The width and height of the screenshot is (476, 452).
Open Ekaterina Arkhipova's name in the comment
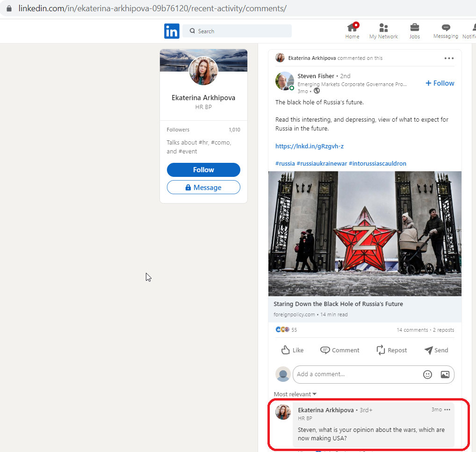(x=326, y=410)
